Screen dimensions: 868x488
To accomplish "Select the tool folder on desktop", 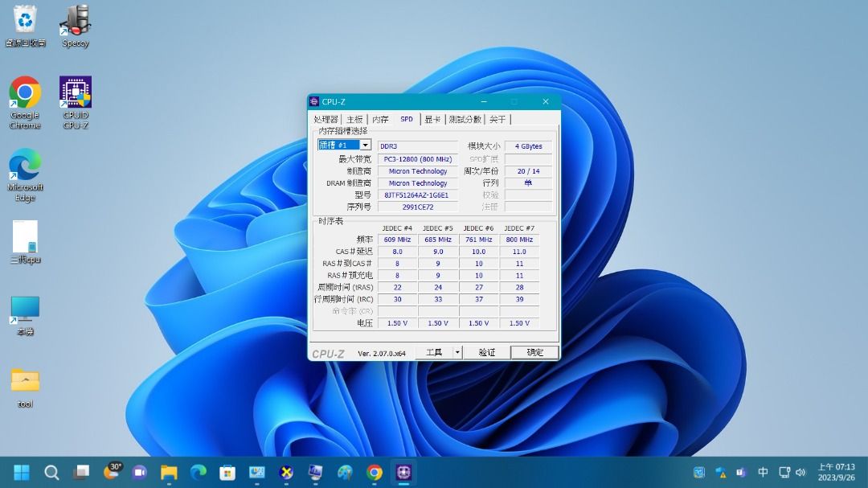I will click(25, 388).
